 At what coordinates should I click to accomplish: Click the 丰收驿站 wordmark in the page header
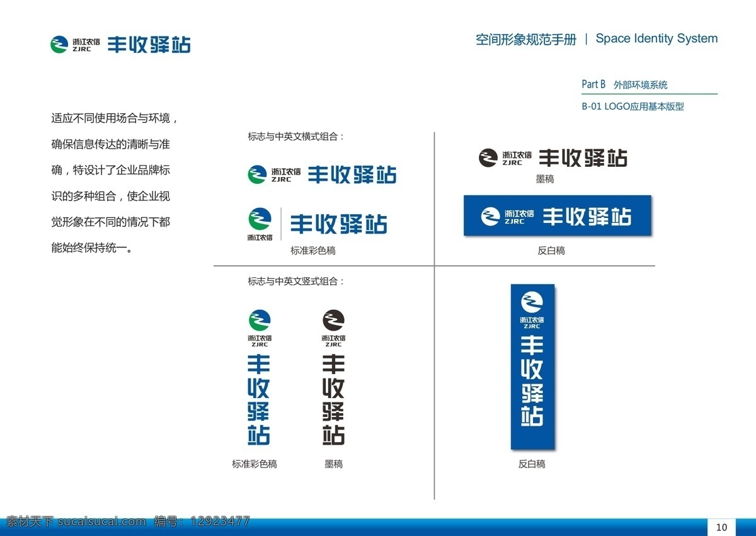(x=149, y=45)
